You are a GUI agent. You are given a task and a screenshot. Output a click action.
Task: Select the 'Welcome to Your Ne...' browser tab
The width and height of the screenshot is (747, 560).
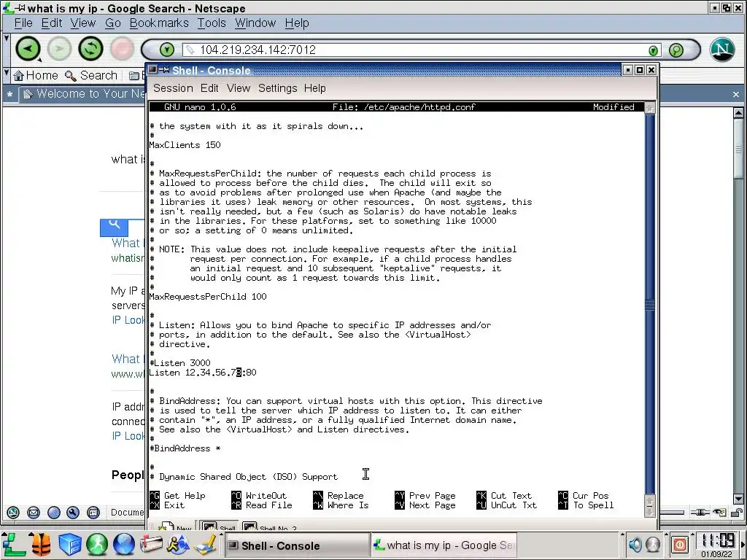pyautogui.click(x=83, y=94)
